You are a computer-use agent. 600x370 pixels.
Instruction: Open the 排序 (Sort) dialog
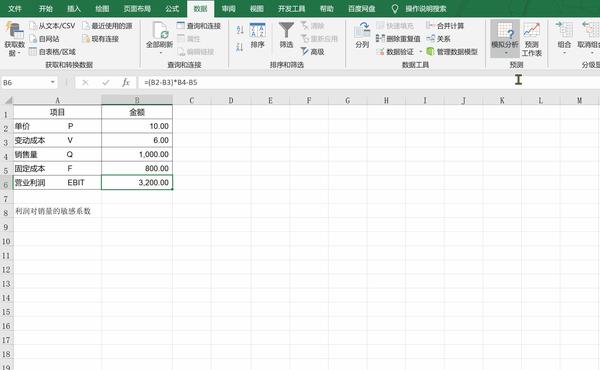(258, 36)
